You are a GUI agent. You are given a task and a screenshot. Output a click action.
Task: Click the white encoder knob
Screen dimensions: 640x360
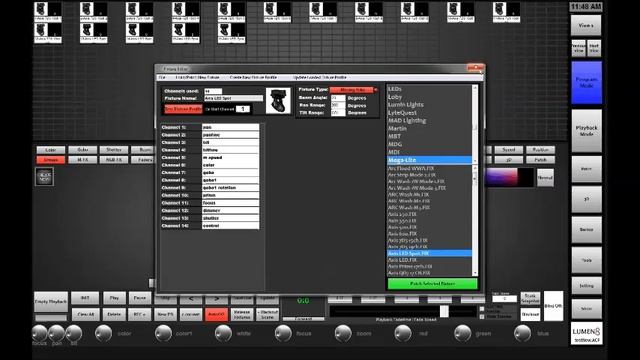[x=223, y=333]
